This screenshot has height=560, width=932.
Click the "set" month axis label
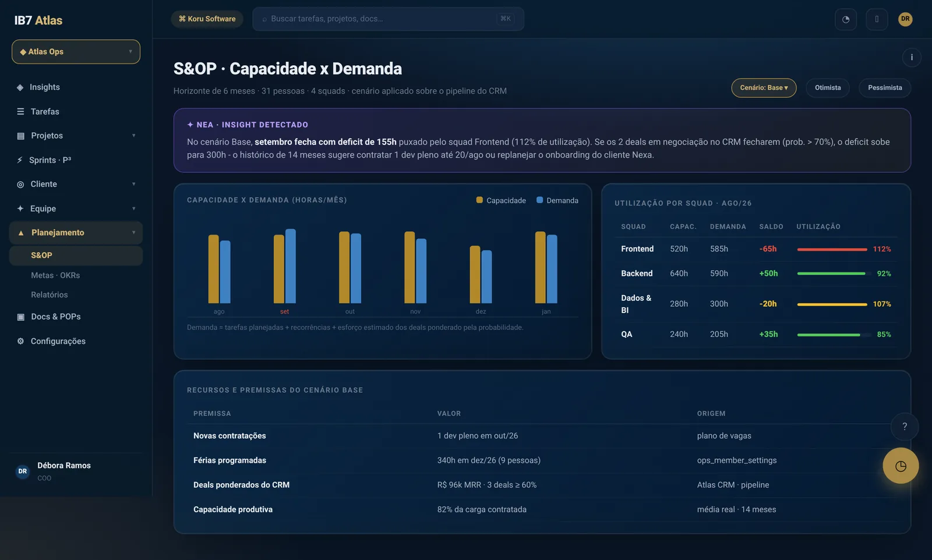point(284,312)
